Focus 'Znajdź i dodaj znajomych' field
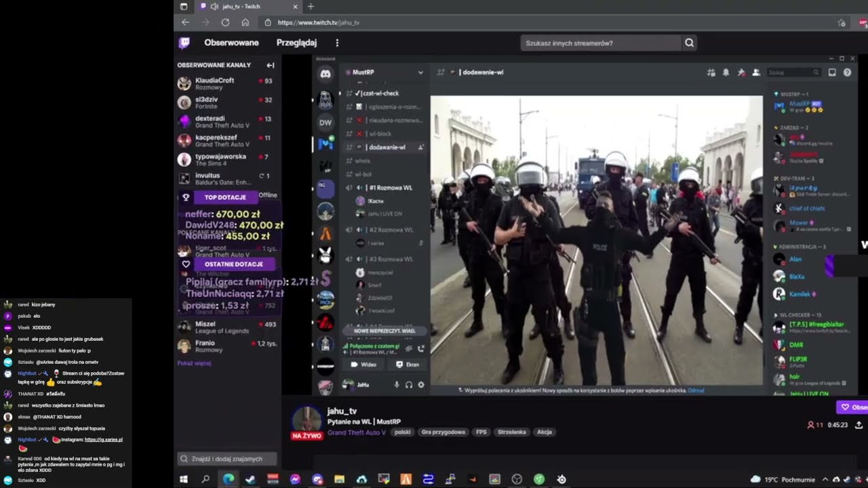The image size is (868, 488). (226, 459)
